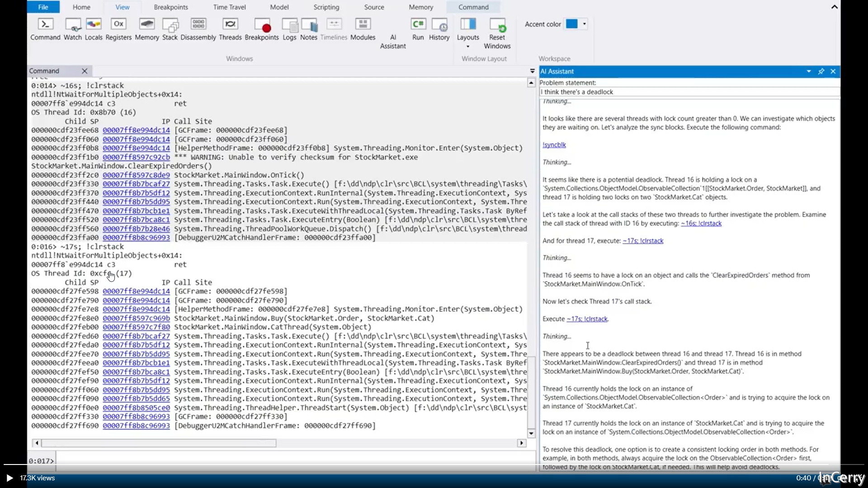This screenshot has height=488, width=868.
Task: Open the Registers window
Action: pos(118,29)
